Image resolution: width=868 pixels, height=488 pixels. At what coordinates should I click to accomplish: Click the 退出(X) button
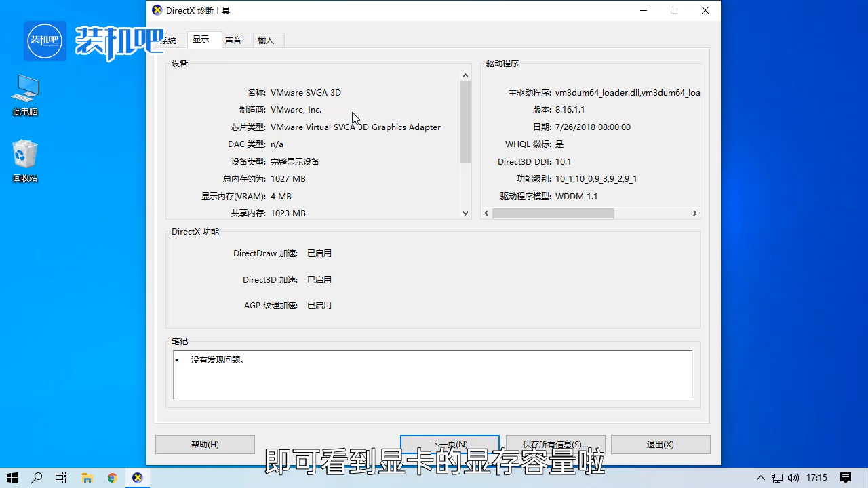[x=659, y=444]
